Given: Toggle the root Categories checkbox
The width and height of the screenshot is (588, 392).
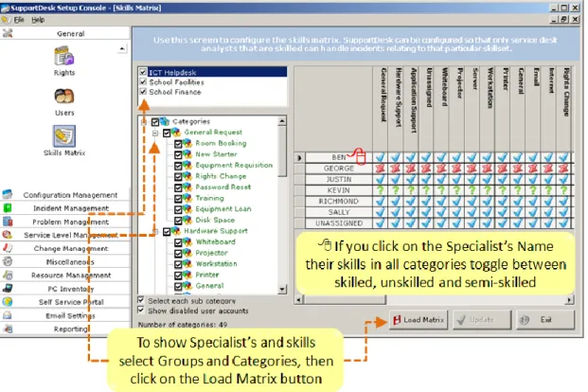Looking at the screenshot, I should (155, 121).
